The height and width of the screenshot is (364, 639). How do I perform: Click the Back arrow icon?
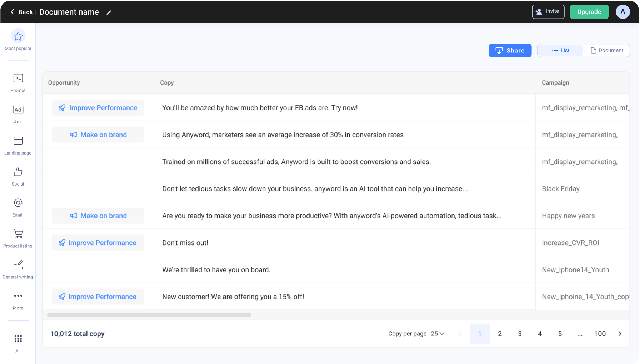click(12, 12)
